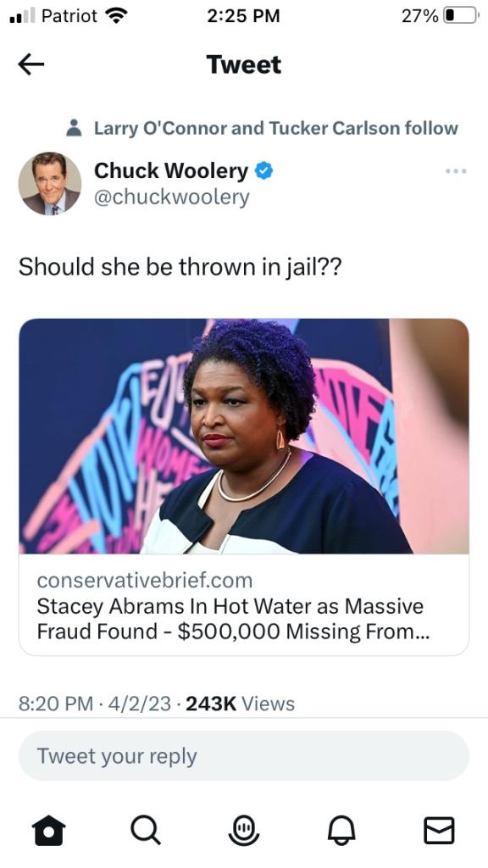Open the Notifications bell tab

tap(341, 831)
